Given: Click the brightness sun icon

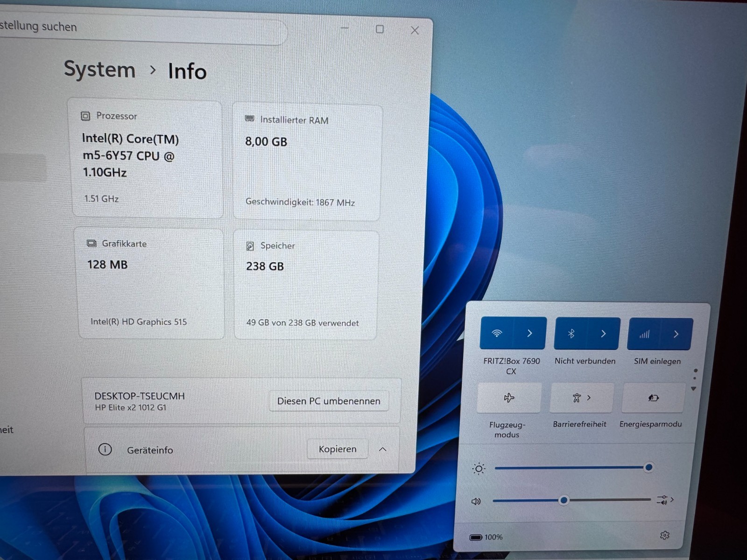Looking at the screenshot, I should 479,469.
